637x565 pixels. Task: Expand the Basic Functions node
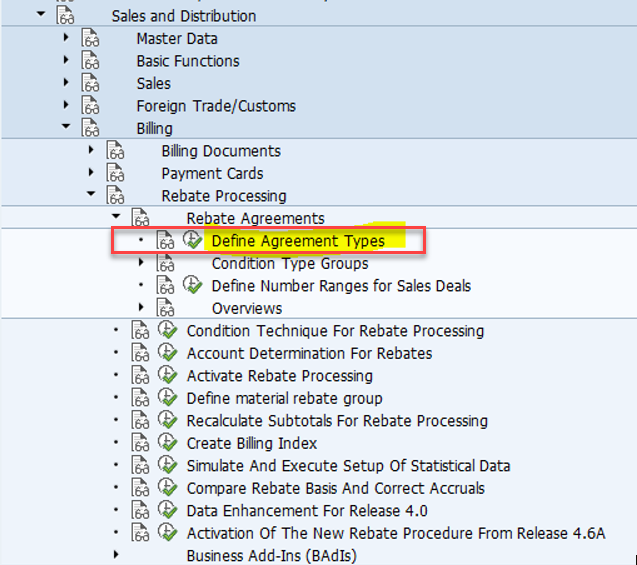pyautogui.click(x=66, y=60)
